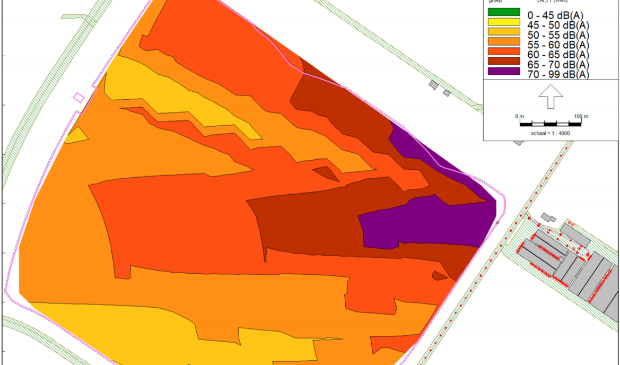Click the tiny dark-red patch near east boundary
The width and height of the screenshot is (620, 365).
(x=440, y=276)
